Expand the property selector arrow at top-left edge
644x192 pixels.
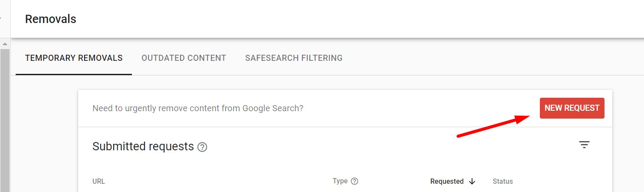(x=1, y=19)
